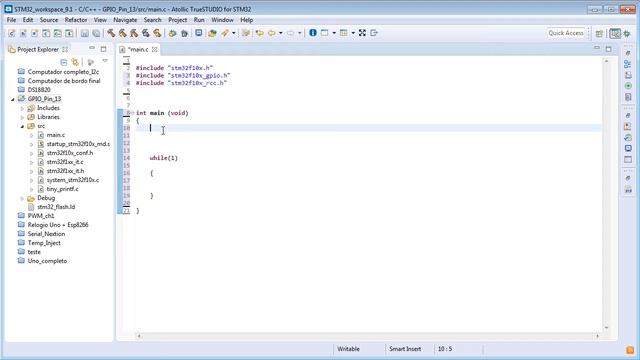Click the exit arrow icon ending the toolbar
Screen dimensions: 640x360
click(374, 33)
